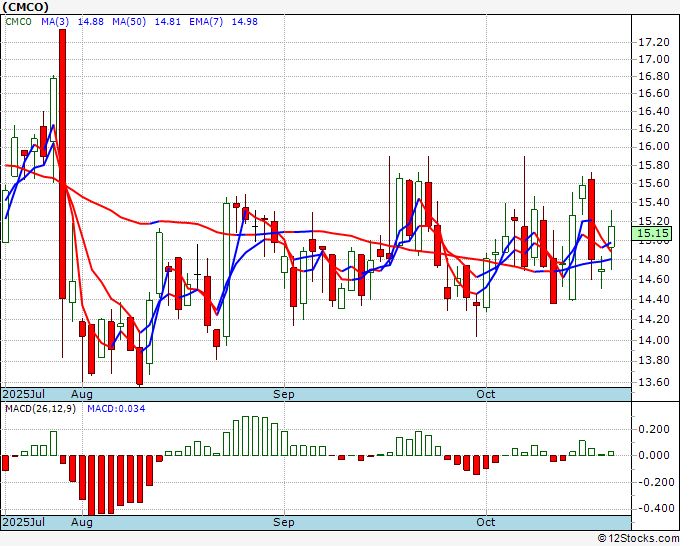Select the CMCO legend label

pyautogui.click(x=19, y=22)
